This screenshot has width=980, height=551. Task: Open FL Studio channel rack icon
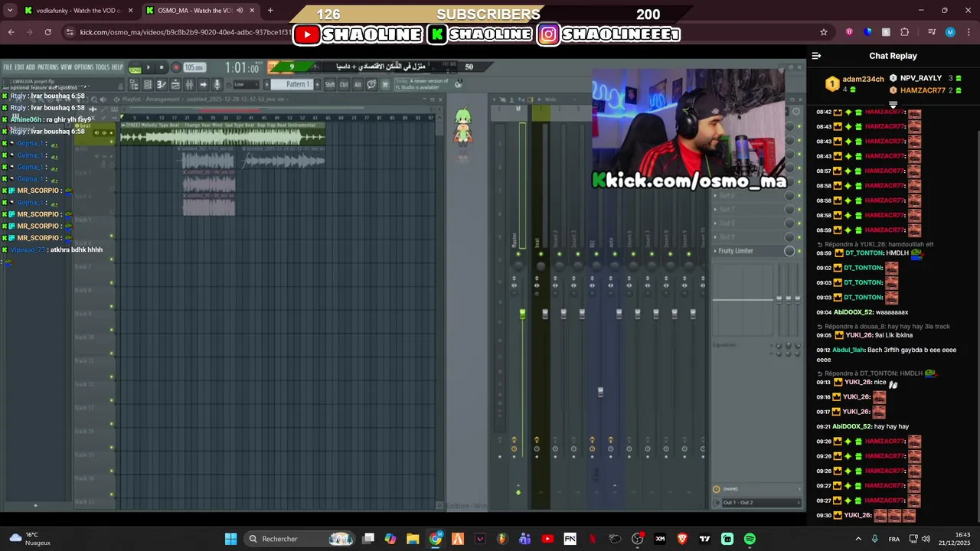147,84
